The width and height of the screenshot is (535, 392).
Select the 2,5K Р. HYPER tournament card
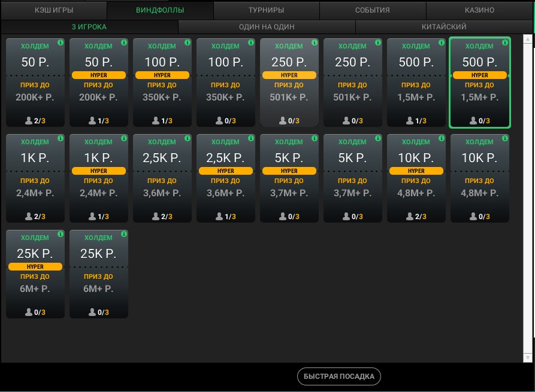point(226,178)
